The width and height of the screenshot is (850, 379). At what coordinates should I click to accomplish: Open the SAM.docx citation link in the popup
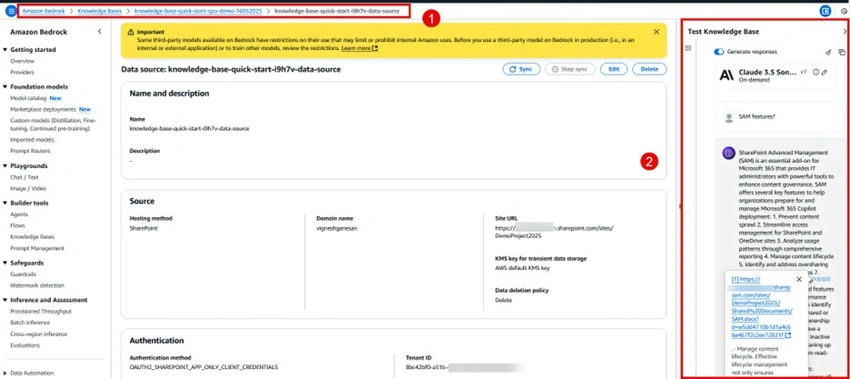(x=761, y=307)
